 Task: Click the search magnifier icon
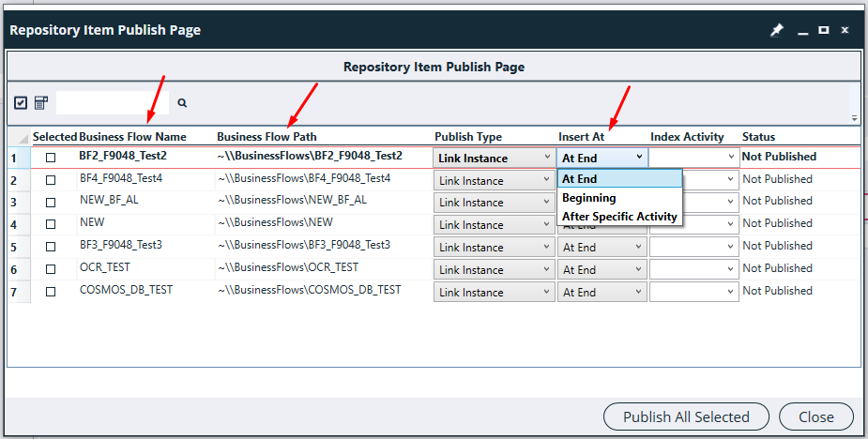coord(182,103)
